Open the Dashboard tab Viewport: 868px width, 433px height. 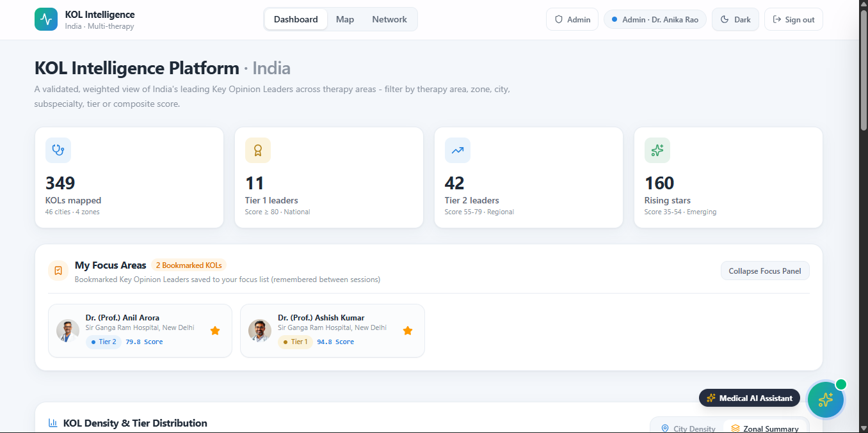(x=296, y=19)
